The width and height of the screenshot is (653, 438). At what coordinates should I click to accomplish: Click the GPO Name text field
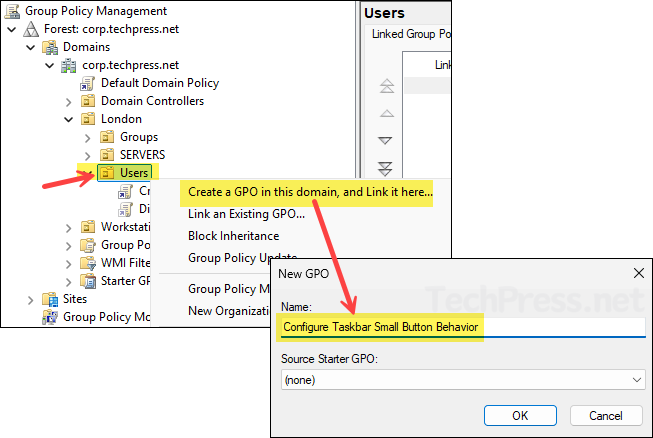coord(461,327)
